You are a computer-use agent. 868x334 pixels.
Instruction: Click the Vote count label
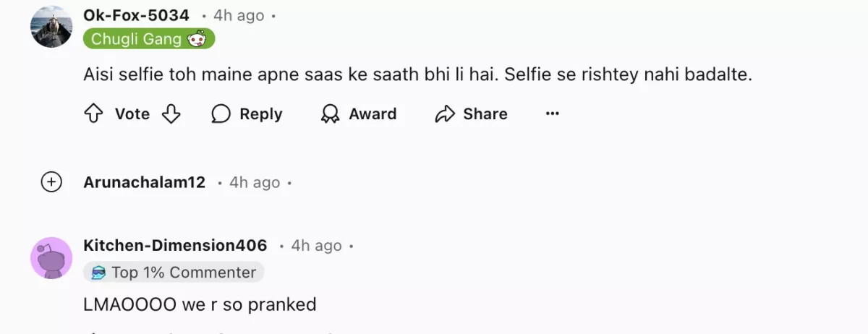[x=132, y=114]
